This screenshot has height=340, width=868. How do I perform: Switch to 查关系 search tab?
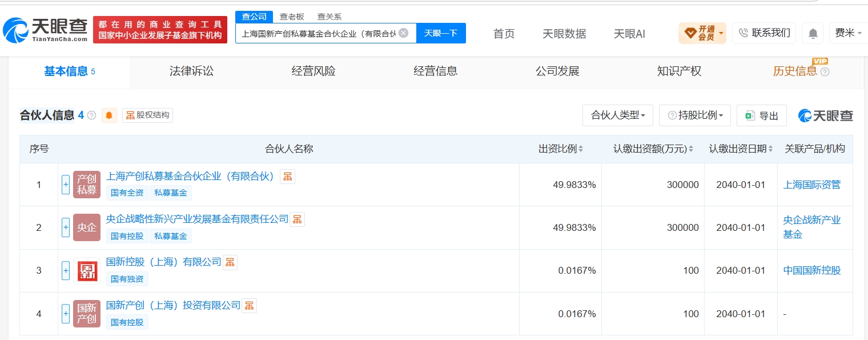(x=329, y=17)
